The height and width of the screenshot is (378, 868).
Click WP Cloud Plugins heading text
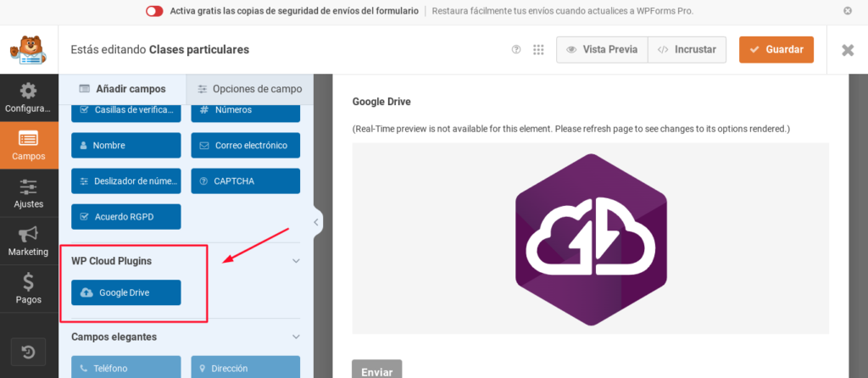(x=111, y=261)
